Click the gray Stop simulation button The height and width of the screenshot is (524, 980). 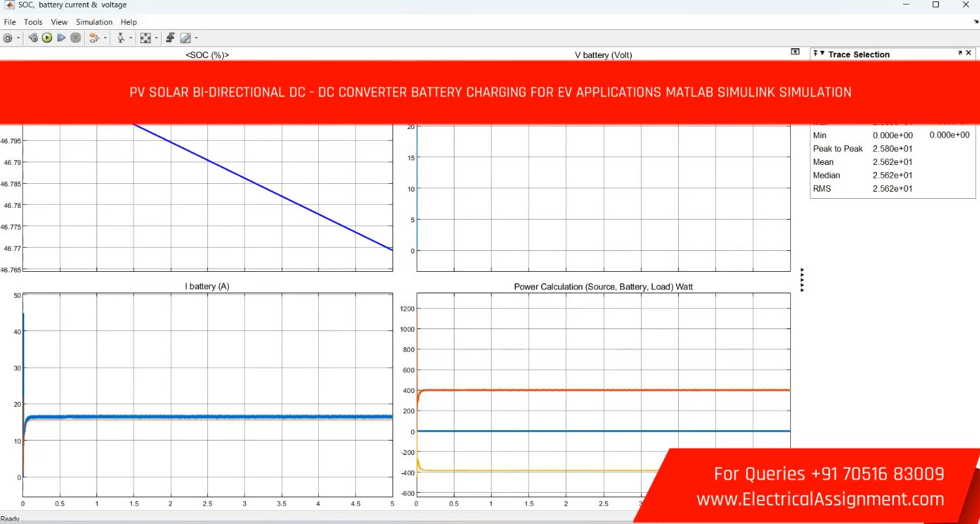point(76,38)
